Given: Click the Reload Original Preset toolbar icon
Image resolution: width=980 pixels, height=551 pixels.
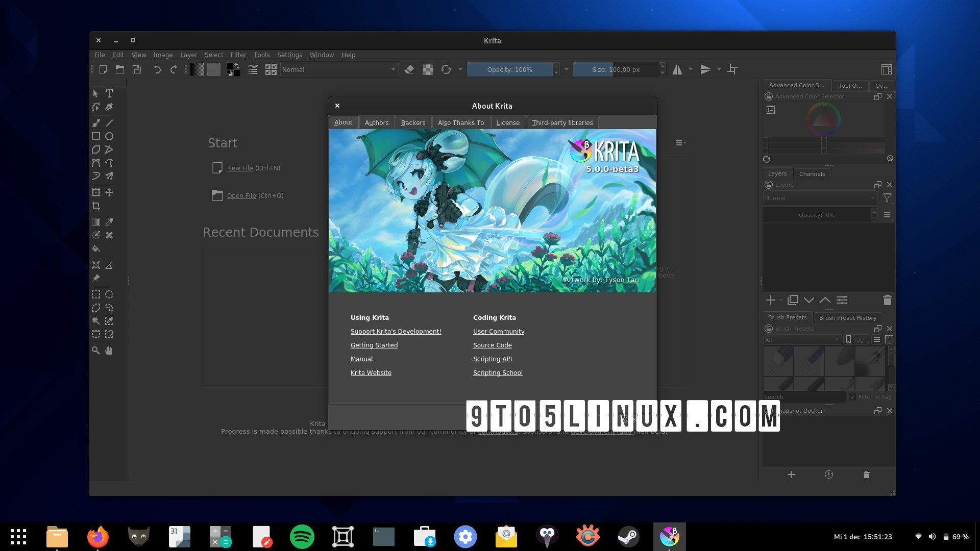Looking at the screenshot, I should click(446, 69).
